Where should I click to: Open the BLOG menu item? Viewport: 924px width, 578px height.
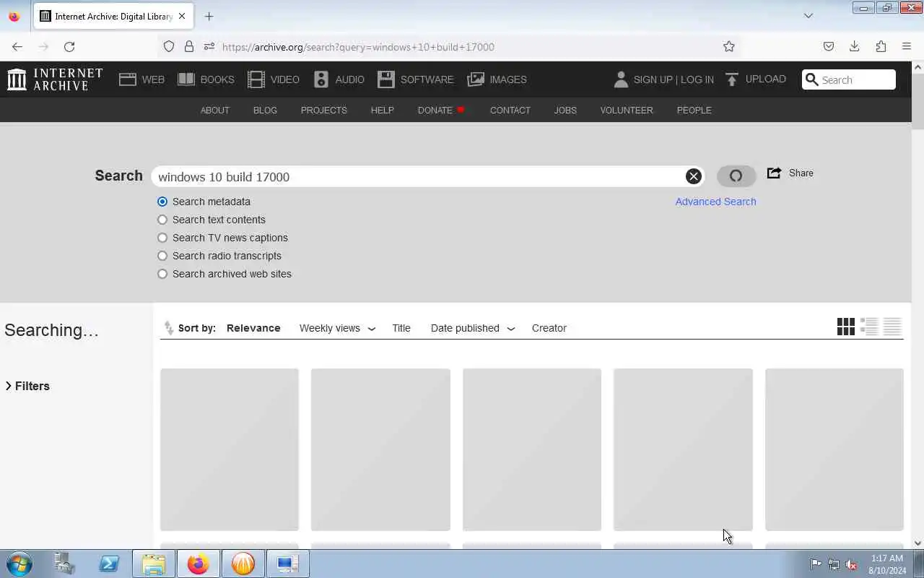point(265,110)
